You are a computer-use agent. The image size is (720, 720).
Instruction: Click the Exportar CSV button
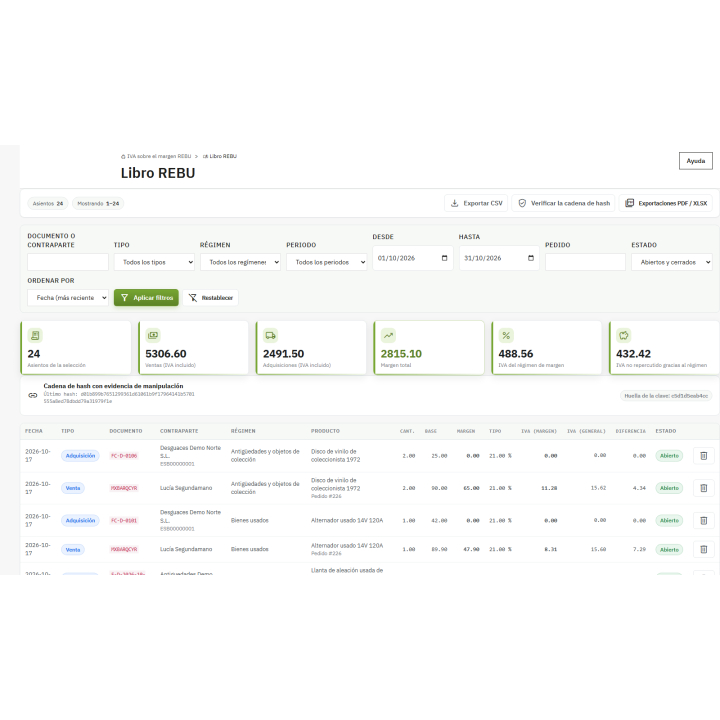click(x=476, y=203)
